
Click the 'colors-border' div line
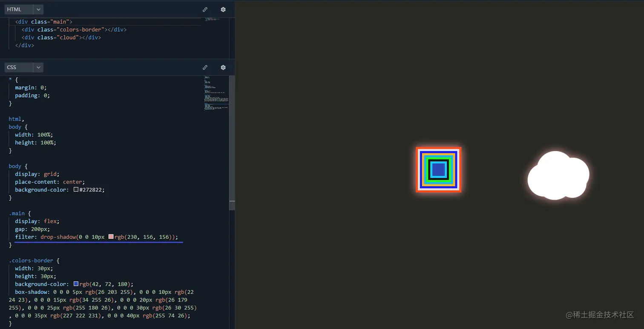coord(74,30)
